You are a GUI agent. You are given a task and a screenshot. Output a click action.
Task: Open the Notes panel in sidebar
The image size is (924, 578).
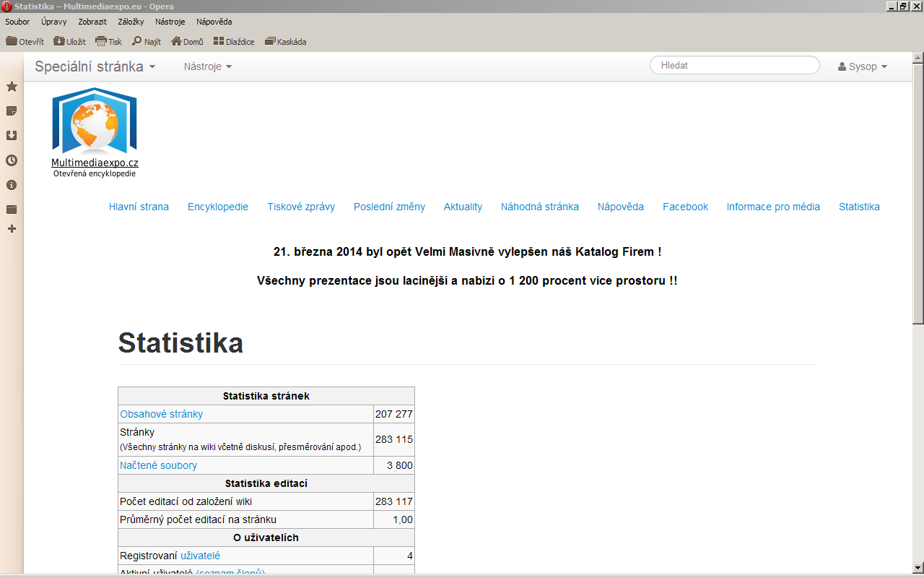pos(12,111)
